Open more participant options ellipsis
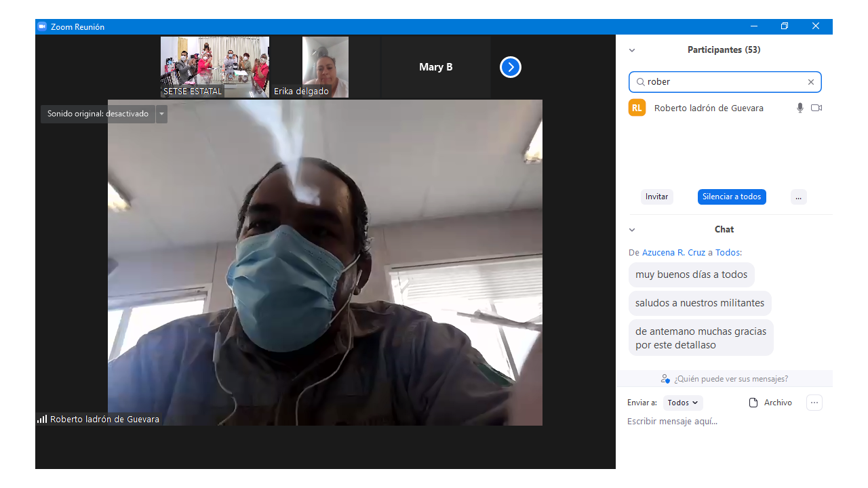The image size is (868, 488). [x=799, y=197]
